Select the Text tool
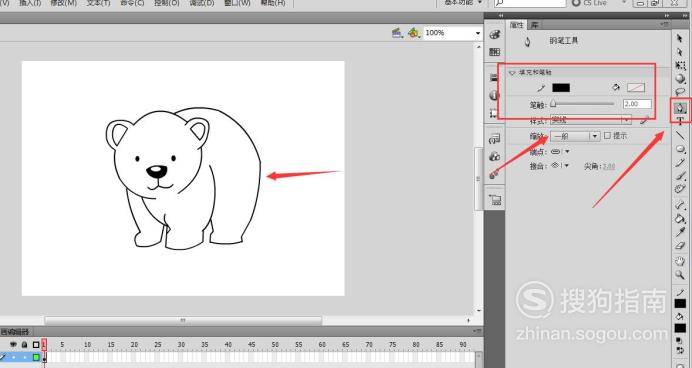The height and width of the screenshot is (368, 692). pos(680,120)
